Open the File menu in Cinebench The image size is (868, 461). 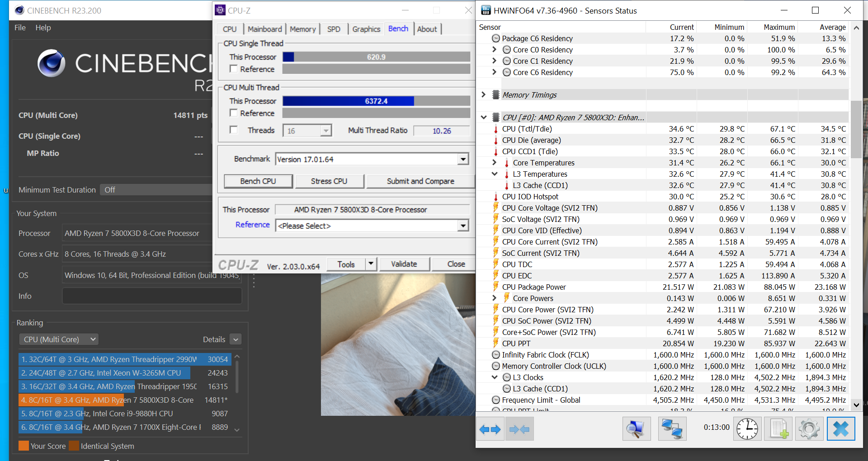20,28
